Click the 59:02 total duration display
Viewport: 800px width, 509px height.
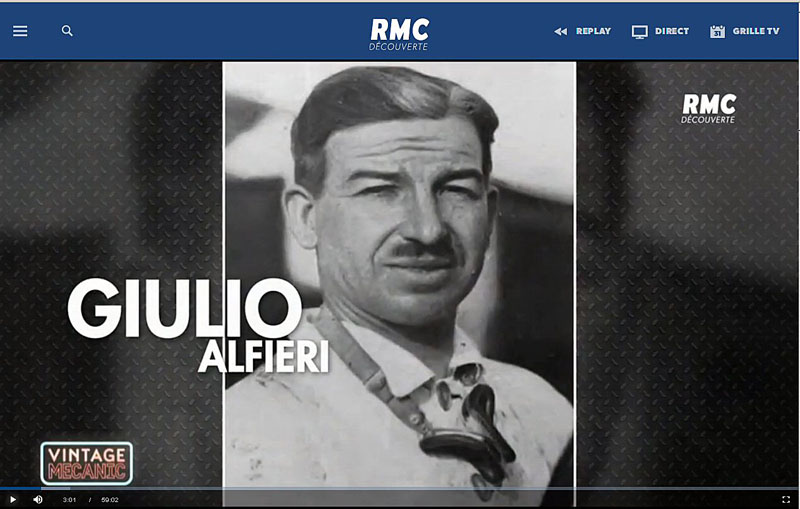(110, 499)
